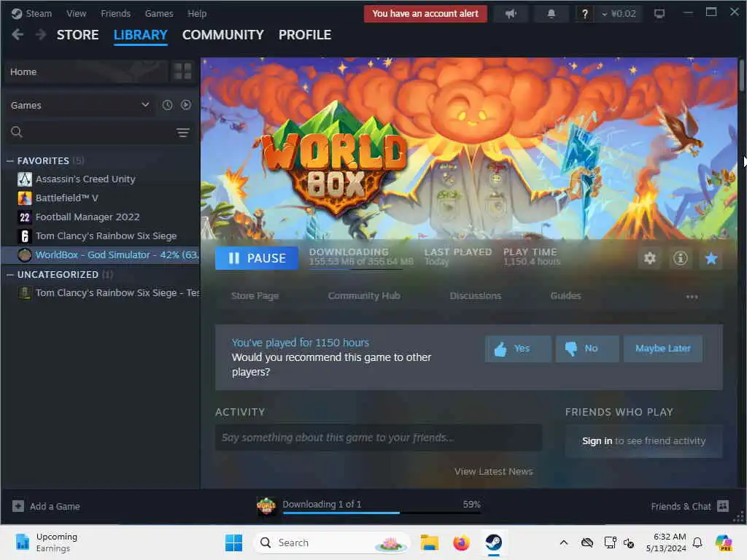The height and width of the screenshot is (560, 747).
Task: Click the activity status input box
Action: (x=379, y=437)
